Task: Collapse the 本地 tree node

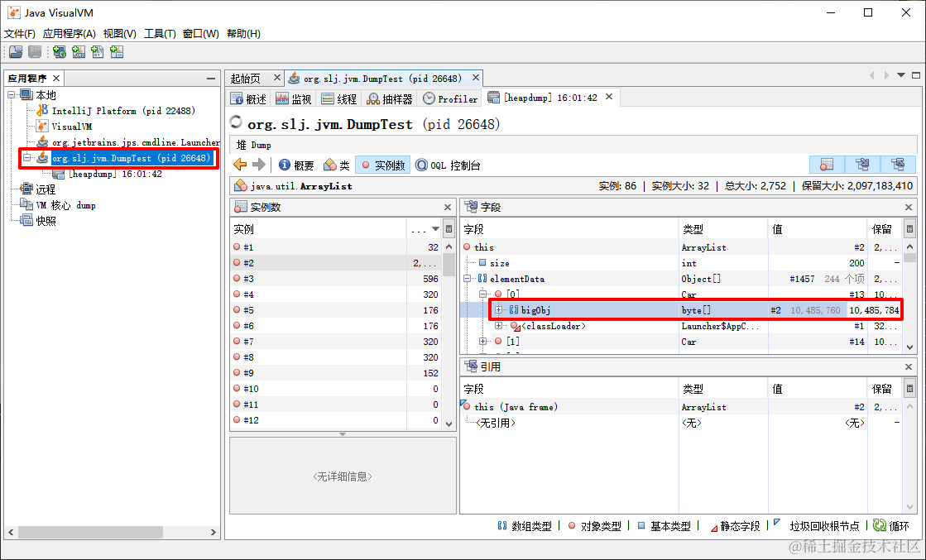Action: pos(12,94)
